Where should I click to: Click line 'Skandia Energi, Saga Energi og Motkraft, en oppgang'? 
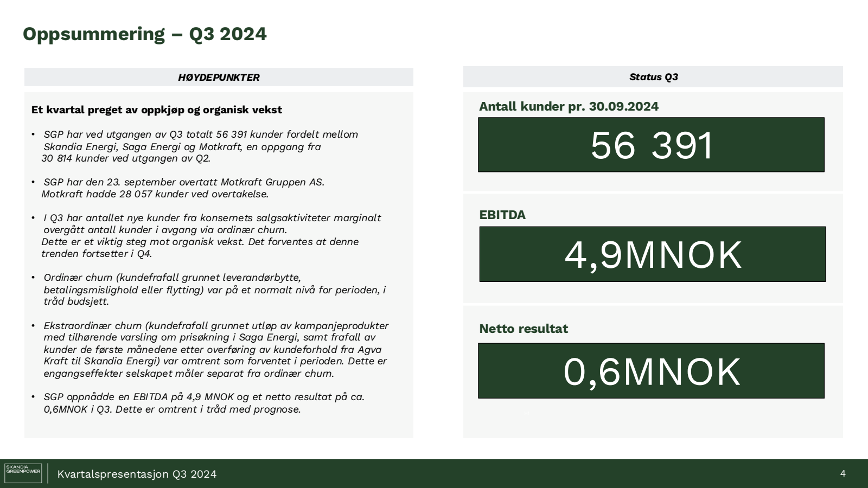(182, 147)
